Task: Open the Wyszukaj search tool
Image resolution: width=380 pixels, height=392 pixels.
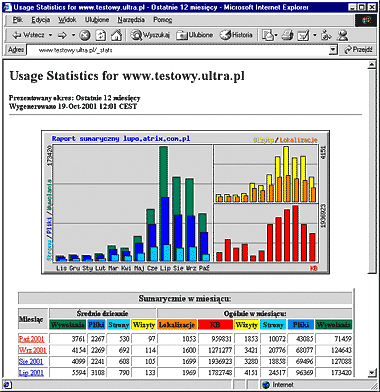Action: click(150, 35)
